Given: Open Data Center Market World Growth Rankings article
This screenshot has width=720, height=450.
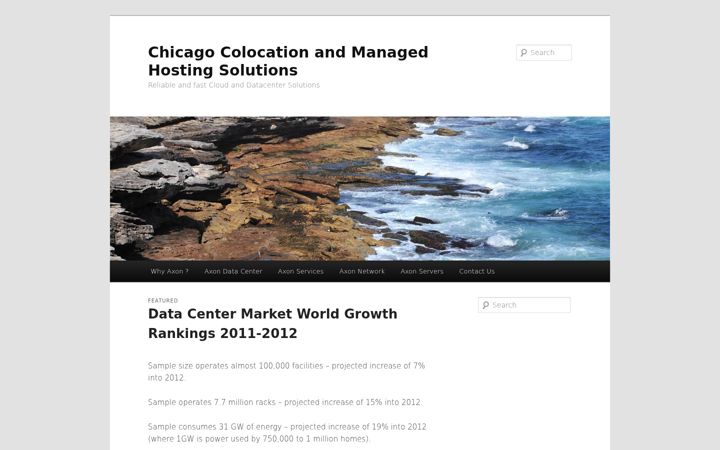Looking at the screenshot, I should (x=272, y=323).
